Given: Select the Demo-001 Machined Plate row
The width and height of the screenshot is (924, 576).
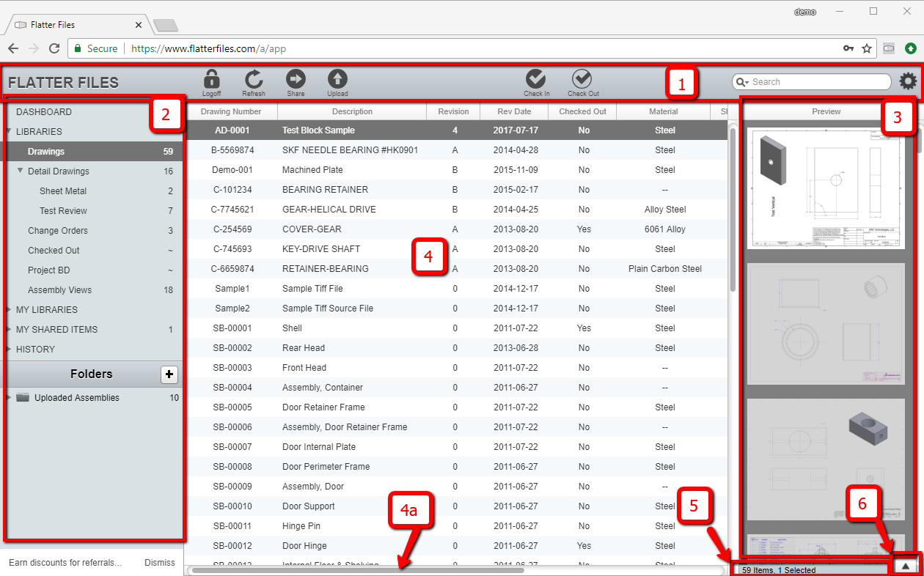Looking at the screenshot, I should (x=457, y=170).
